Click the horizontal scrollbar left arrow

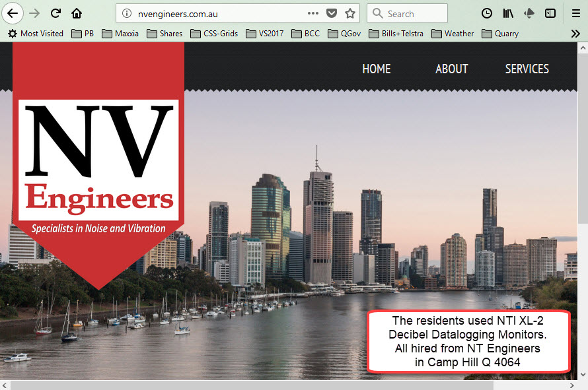5,385
